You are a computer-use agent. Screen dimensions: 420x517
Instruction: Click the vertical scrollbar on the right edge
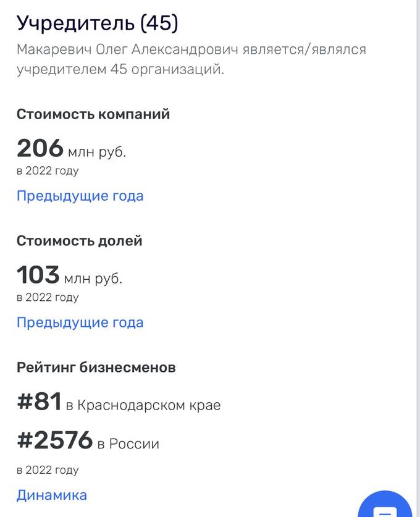[418, 258]
